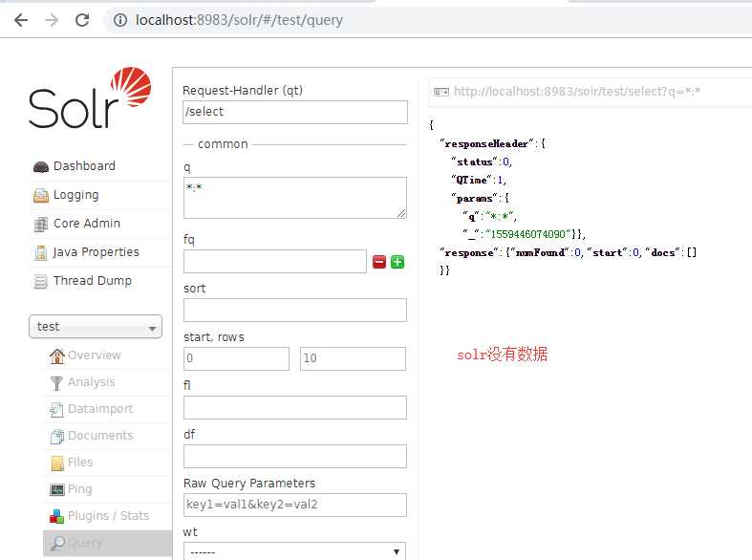Click the fl field list input
This screenshot has height=560, width=752.
pos(295,407)
